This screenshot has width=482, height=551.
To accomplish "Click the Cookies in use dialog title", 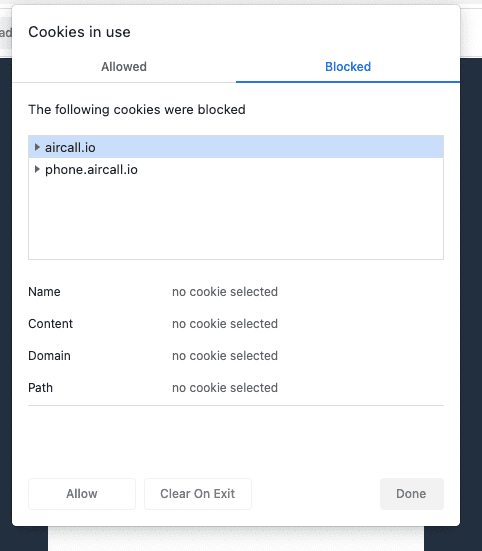I will (79, 32).
